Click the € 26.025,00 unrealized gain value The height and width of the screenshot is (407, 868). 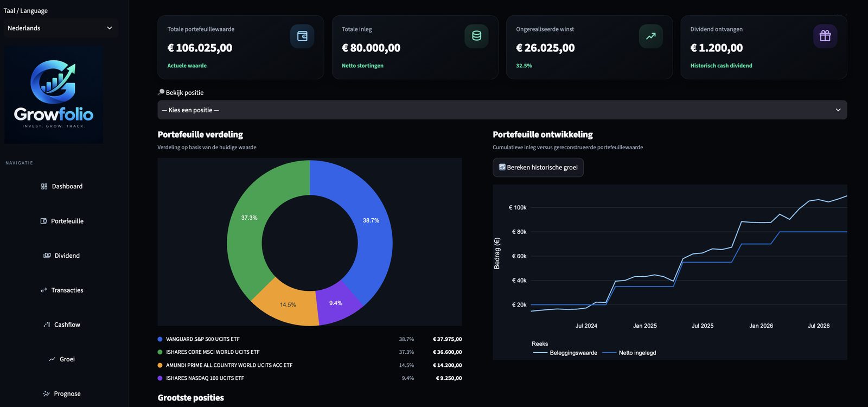click(x=545, y=48)
